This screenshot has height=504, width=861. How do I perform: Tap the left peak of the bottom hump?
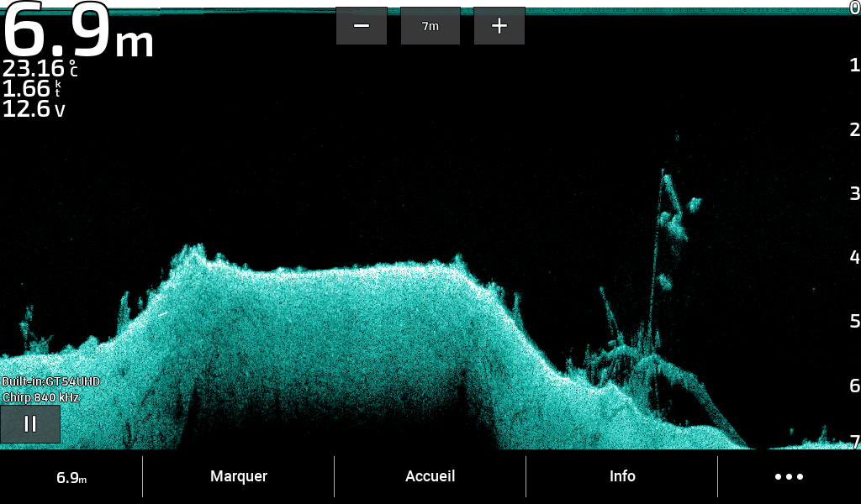tap(194, 251)
